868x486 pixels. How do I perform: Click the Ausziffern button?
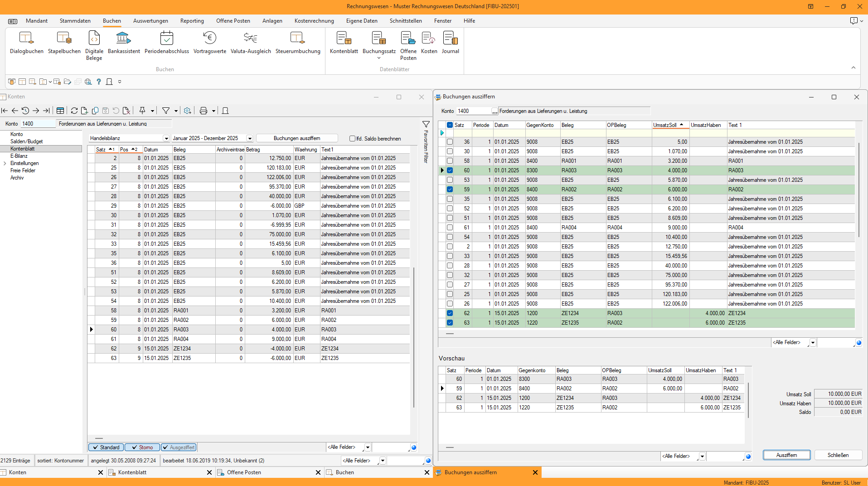[786, 455]
